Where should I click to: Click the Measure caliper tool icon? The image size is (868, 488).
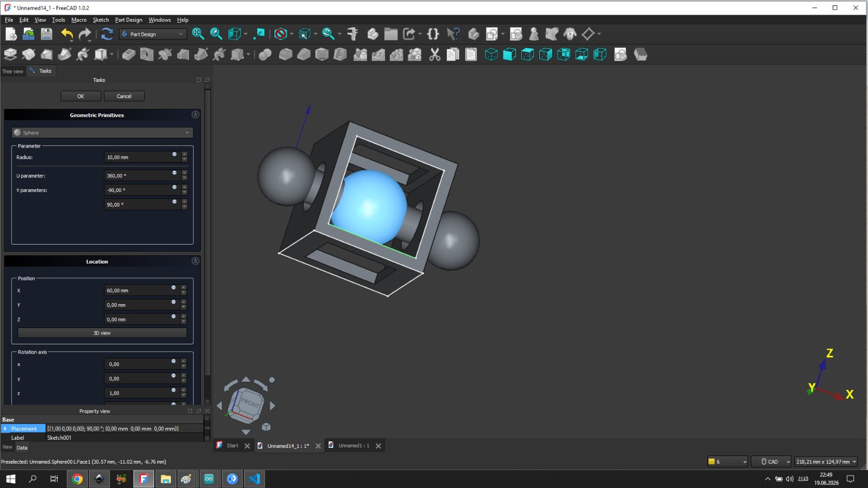(353, 34)
